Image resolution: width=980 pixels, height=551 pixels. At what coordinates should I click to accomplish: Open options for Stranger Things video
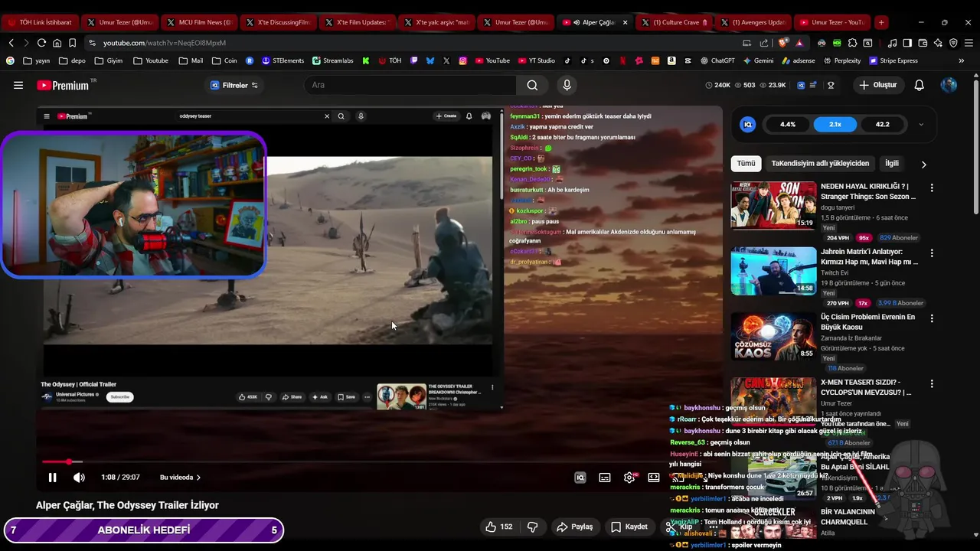[x=932, y=187]
